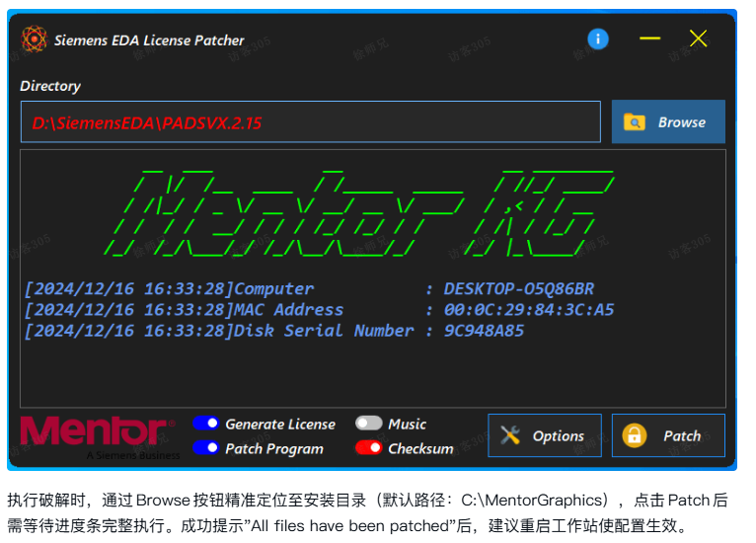756x543 pixels.
Task: Click the Directory label
Action: (x=50, y=86)
